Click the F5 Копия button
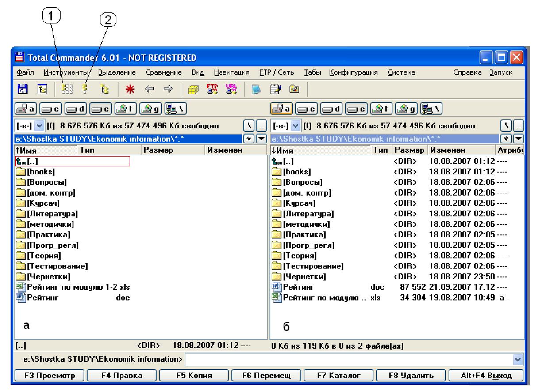Screen dimensions: 534x392 [x=194, y=376]
